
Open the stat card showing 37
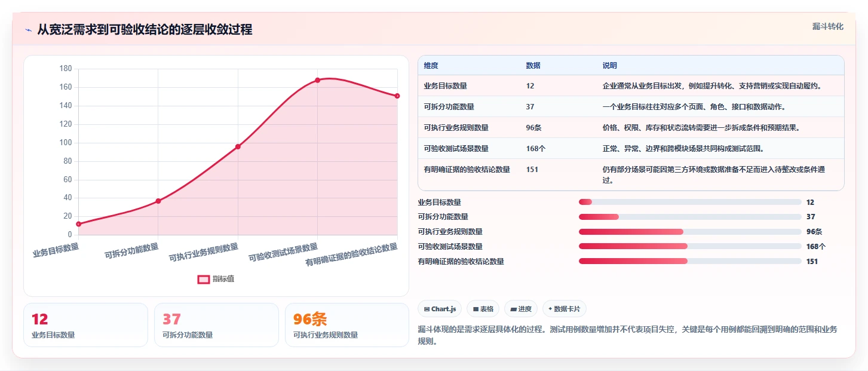pyautogui.click(x=216, y=325)
